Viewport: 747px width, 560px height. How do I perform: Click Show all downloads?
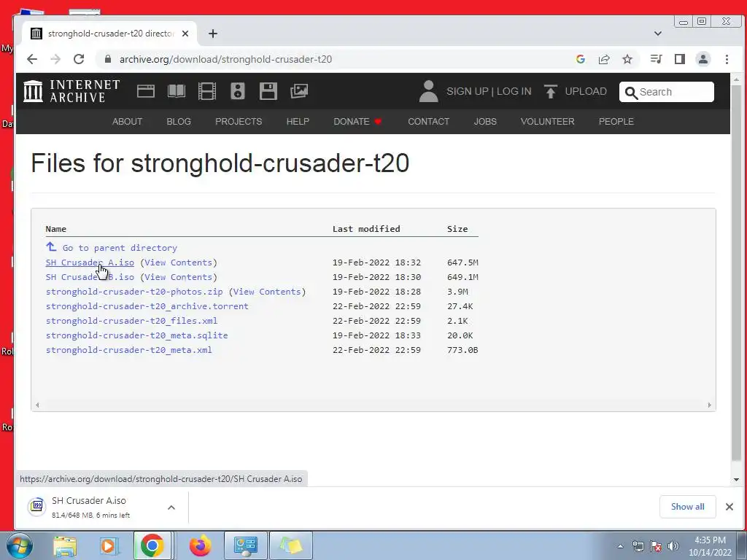[x=687, y=507]
